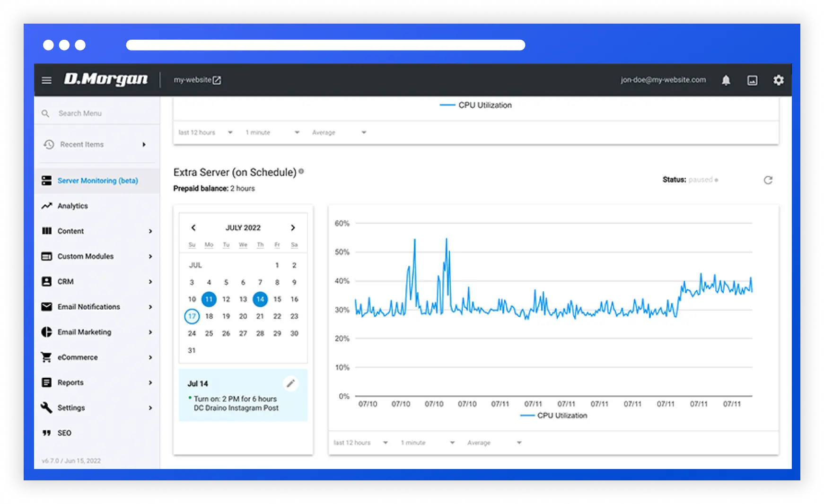This screenshot has width=824, height=504.
Task: Select July 17 on the calendar
Action: pos(192,316)
